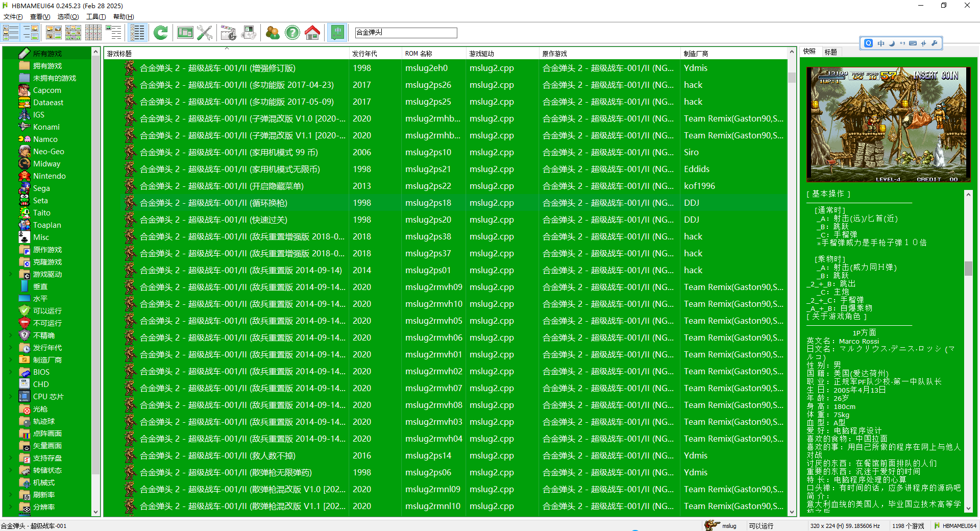Click the clapperboard playback icon
The height and width of the screenshot is (531, 980).
228,32
